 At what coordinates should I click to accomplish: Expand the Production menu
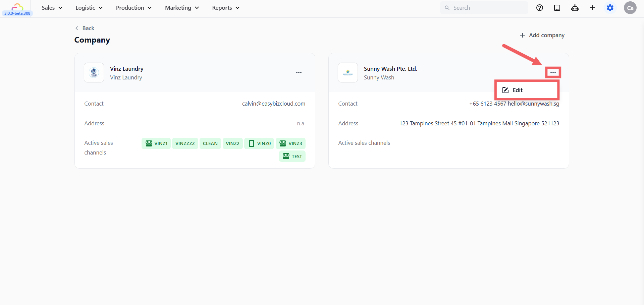click(x=133, y=8)
